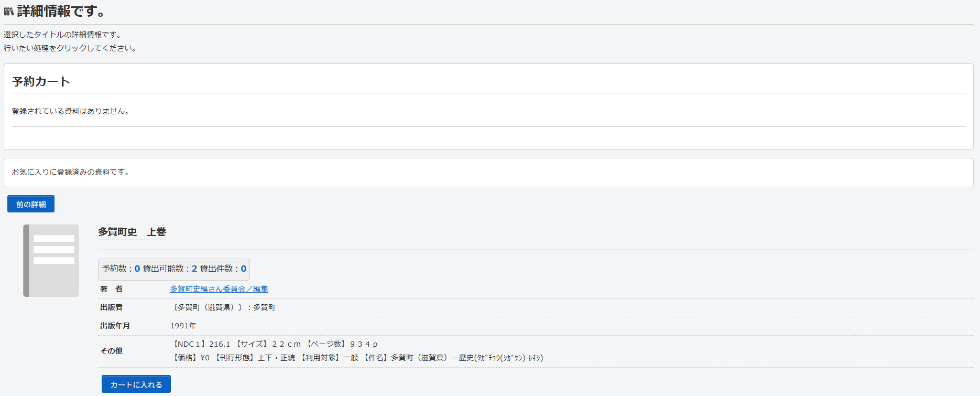Click the その他 row label

point(111,351)
